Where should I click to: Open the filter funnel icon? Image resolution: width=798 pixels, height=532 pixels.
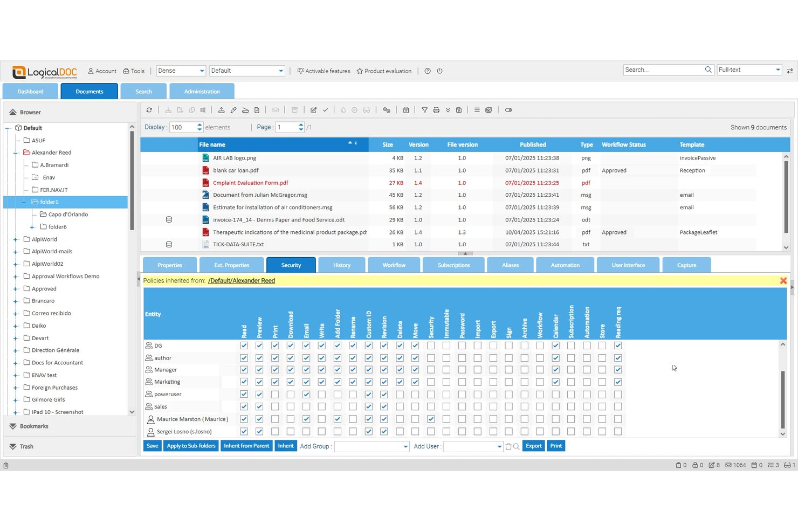click(x=425, y=110)
